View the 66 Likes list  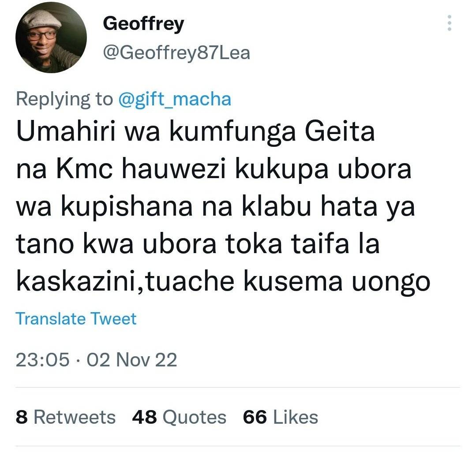pos(281,417)
